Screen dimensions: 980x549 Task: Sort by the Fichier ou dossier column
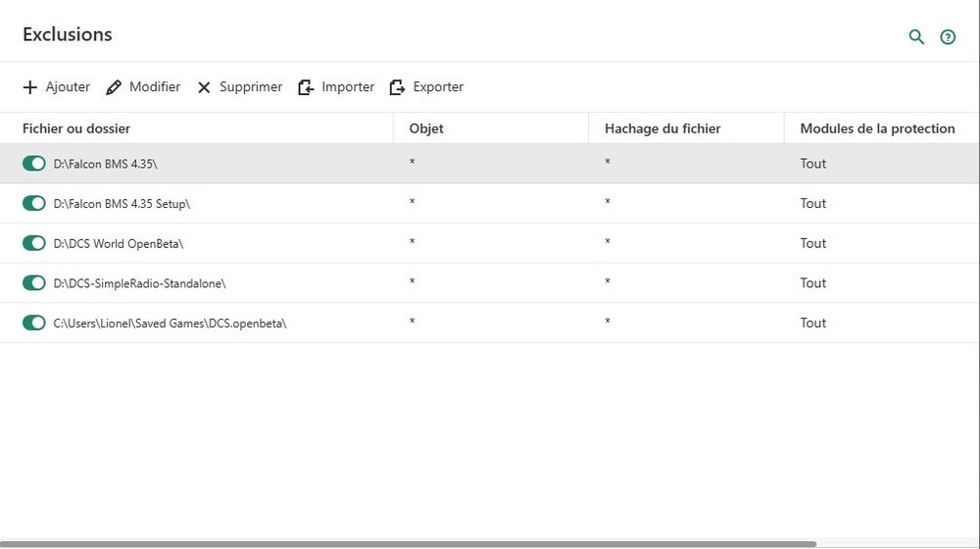(x=76, y=128)
